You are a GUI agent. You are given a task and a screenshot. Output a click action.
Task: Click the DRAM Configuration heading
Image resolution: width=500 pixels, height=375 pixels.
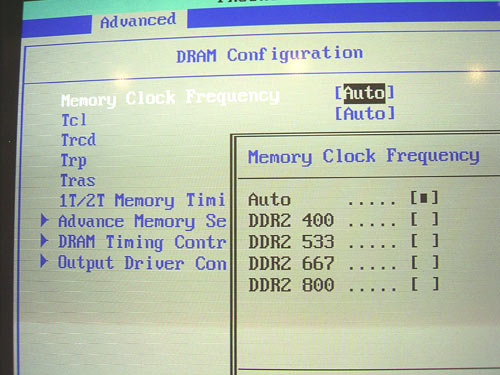coord(269,55)
